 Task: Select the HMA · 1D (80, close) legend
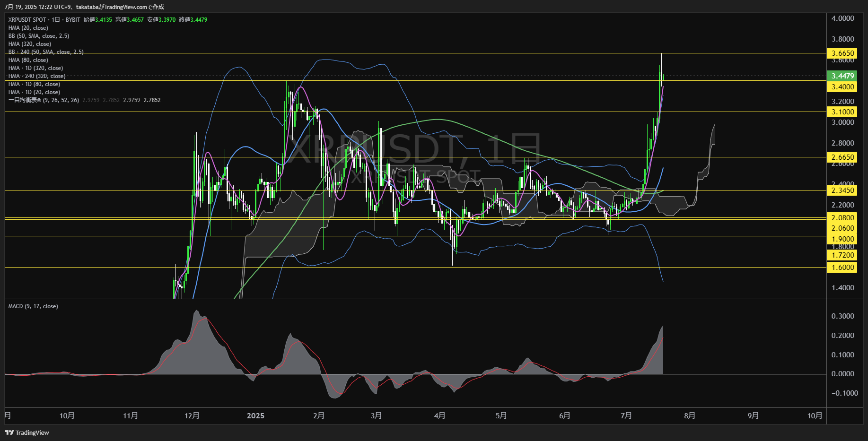pyautogui.click(x=34, y=84)
